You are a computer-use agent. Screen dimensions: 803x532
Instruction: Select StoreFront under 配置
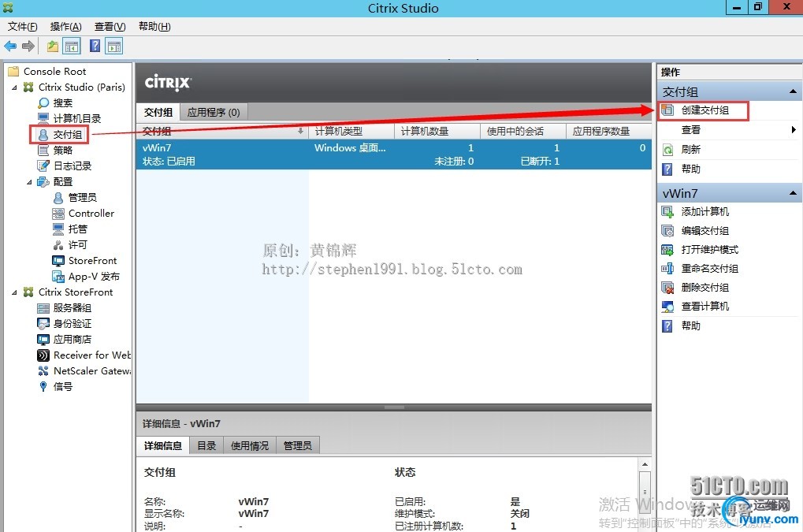[92, 261]
